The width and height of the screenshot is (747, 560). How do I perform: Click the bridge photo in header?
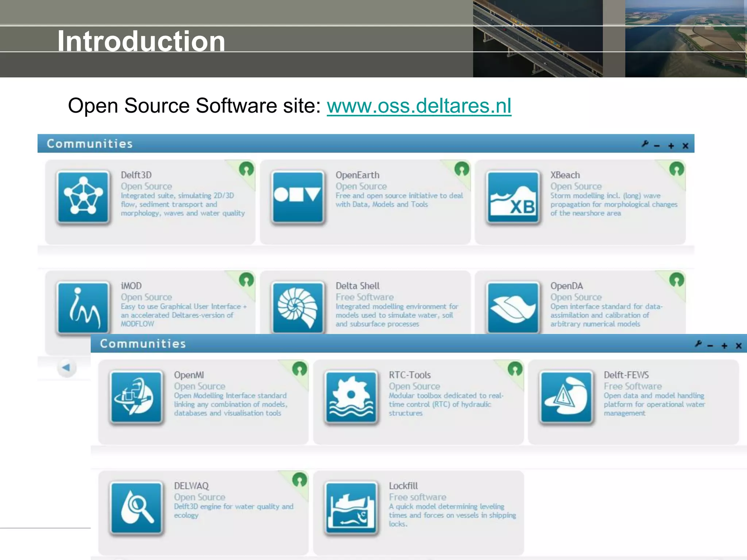[x=538, y=39]
